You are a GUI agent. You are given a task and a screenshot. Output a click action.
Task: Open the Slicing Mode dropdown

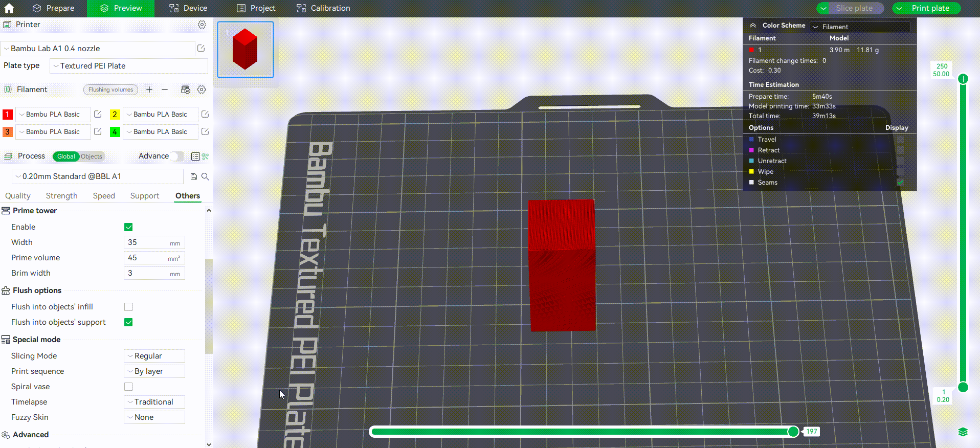click(154, 356)
